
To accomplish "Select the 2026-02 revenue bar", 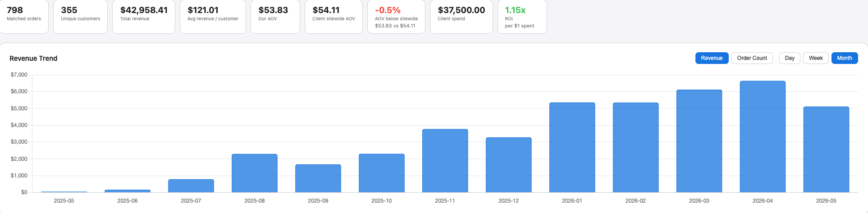I will [x=636, y=148].
